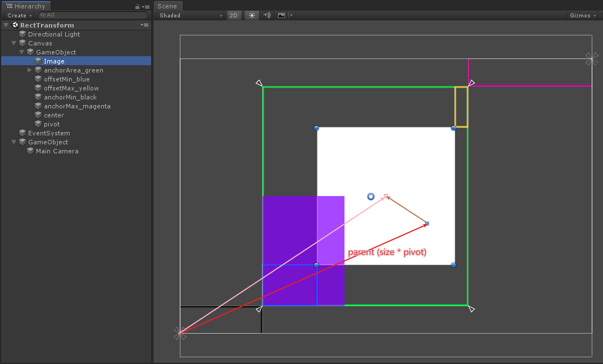Click the scene effects image icon

click(282, 15)
